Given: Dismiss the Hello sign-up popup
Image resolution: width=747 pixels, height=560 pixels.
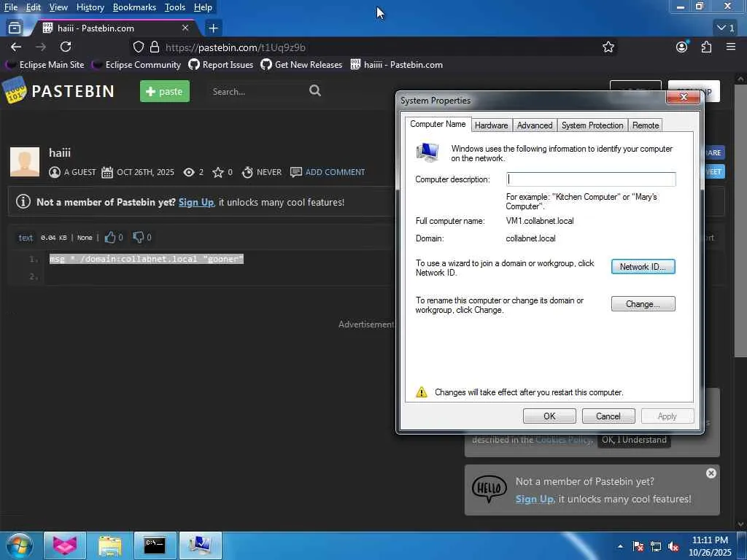Looking at the screenshot, I should click(x=711, y=472).
